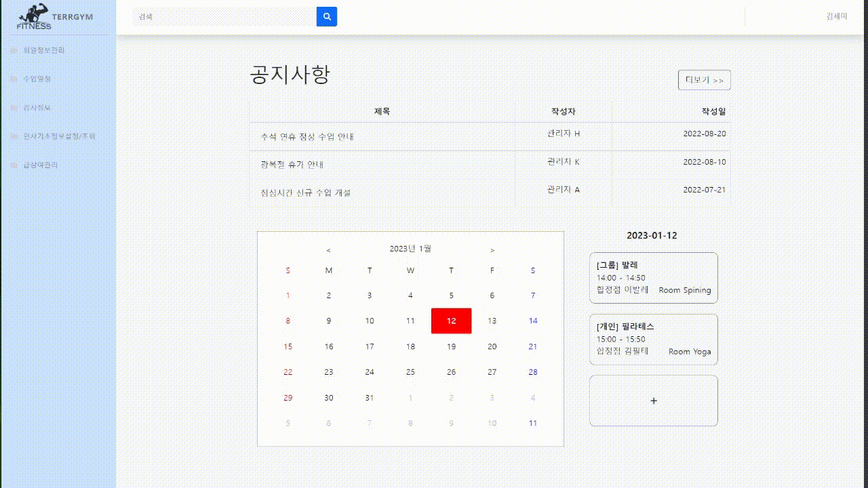Select January 28 in calendar

[x=533, y=372]
